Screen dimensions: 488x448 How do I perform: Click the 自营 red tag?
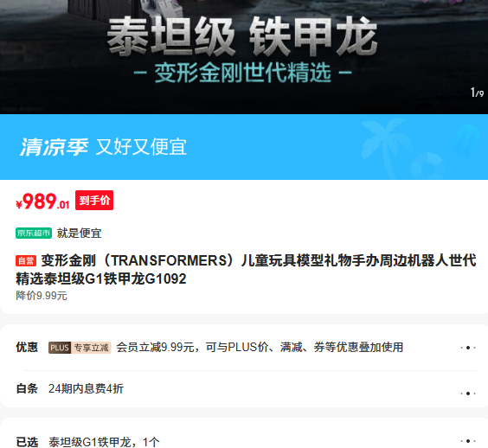pyautogui.click(x=26, y=260)
